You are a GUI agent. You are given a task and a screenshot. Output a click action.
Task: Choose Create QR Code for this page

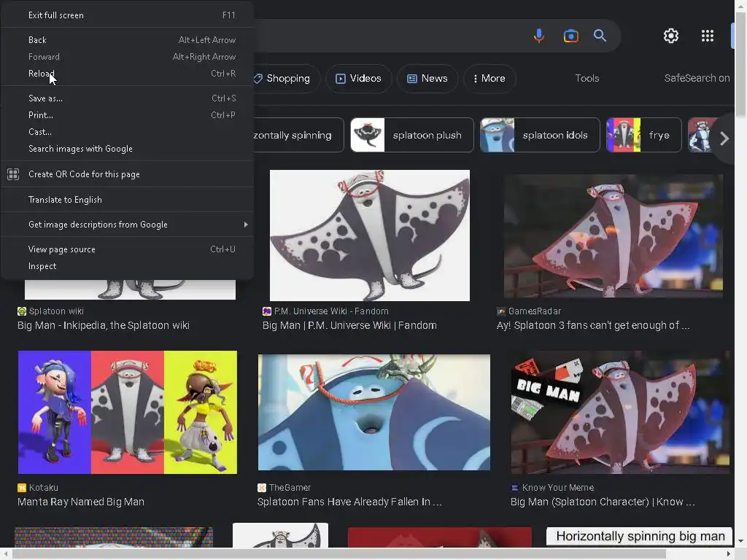point(127,174)
